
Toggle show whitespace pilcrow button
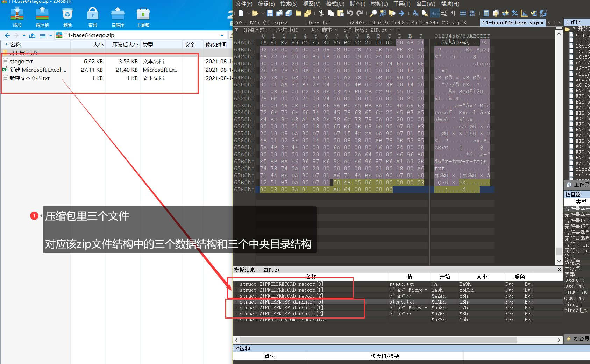click(x=453, y=13)
